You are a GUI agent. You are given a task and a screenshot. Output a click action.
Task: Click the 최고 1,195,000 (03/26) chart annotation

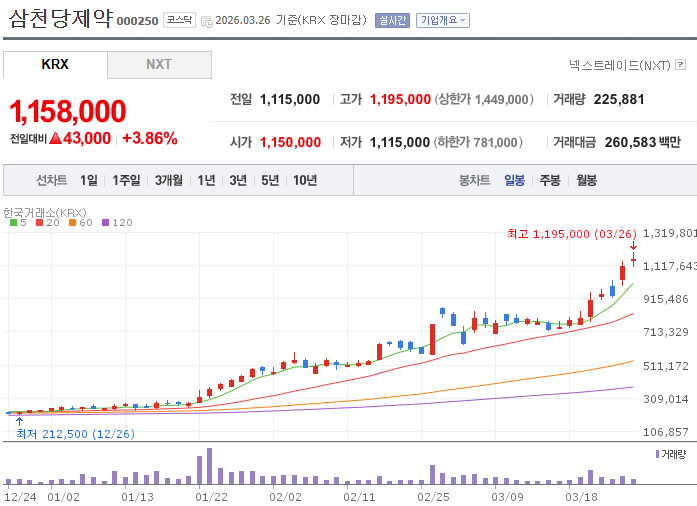pyautogui.click(x=572, y=234)
